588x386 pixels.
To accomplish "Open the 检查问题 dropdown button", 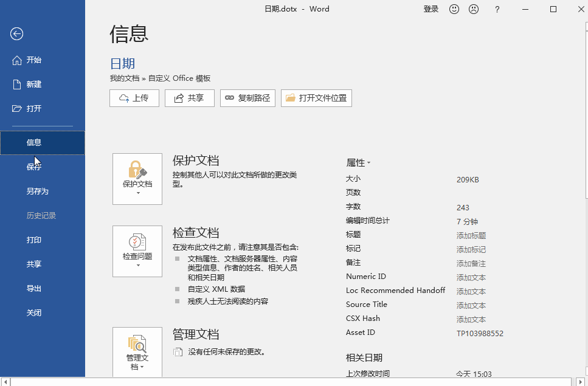I will 137,251.
